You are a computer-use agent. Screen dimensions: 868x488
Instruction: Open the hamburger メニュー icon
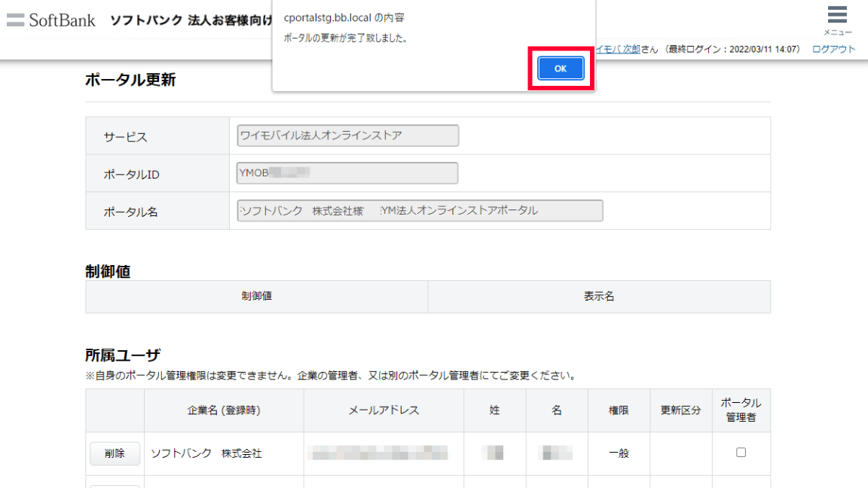click(x=837, y=16)
